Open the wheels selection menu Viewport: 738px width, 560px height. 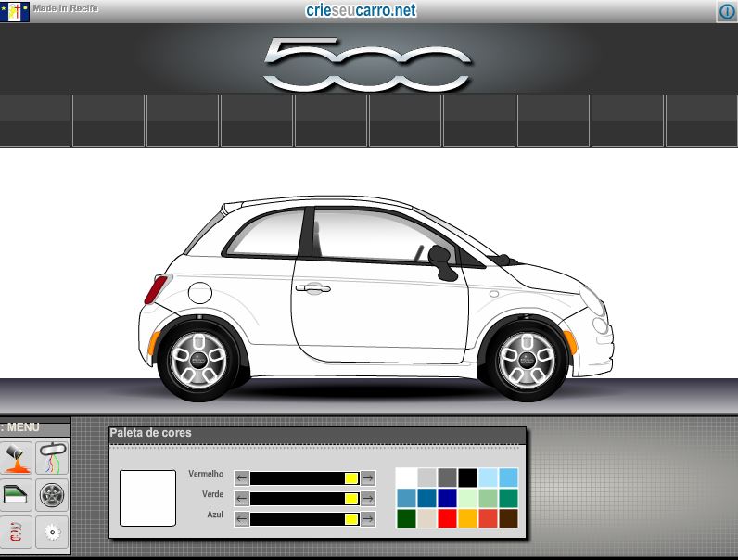[52, 494]
